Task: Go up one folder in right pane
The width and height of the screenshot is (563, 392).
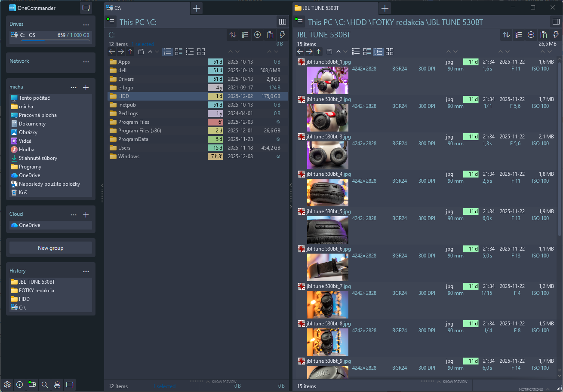Action: (x=318, y=52)
